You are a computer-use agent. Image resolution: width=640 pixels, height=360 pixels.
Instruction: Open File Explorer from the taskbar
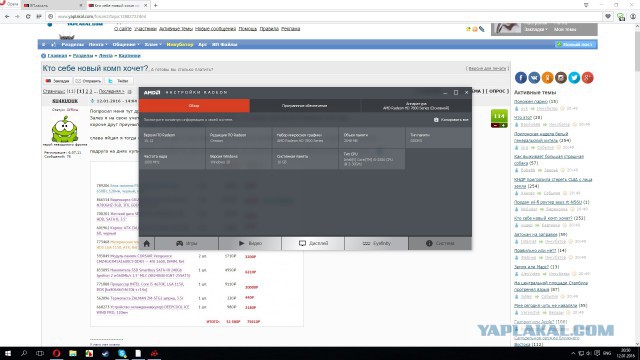[x=73, y=353]
